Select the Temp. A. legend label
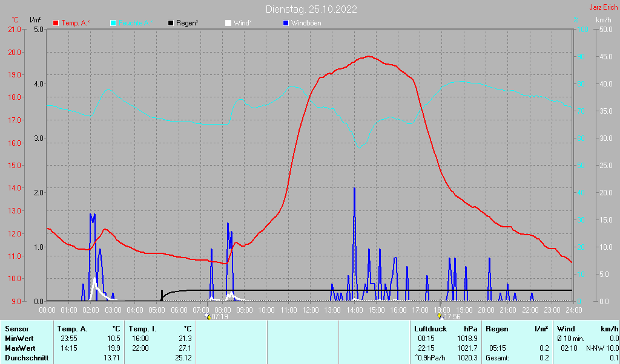Screen dimensions: 620x364 (x=76, y=23)
